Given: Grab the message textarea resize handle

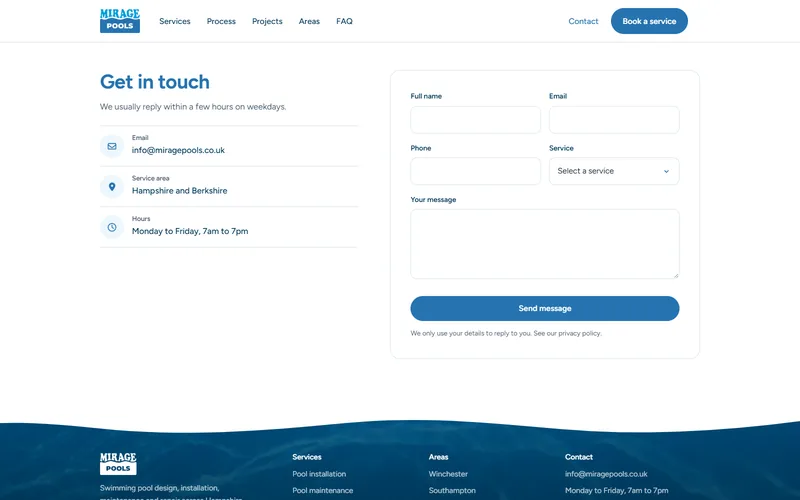Looking at the screenshot, I should (676, 276).
